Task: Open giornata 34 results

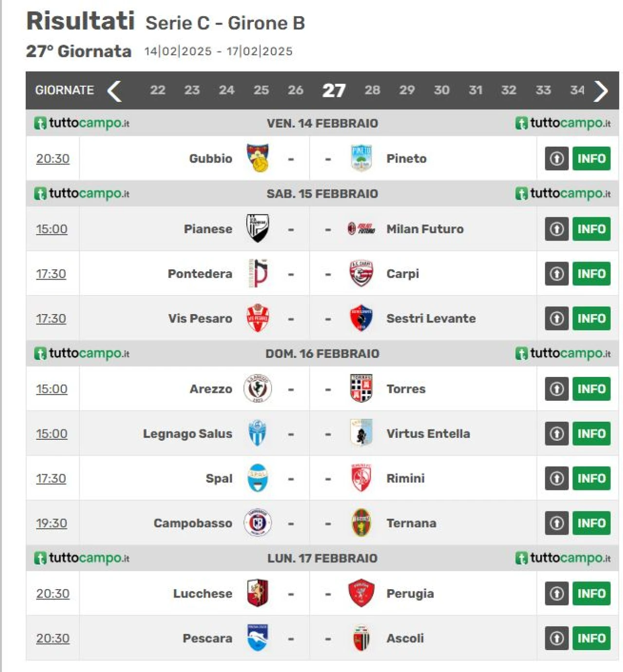Action: [x=577, y=90]
